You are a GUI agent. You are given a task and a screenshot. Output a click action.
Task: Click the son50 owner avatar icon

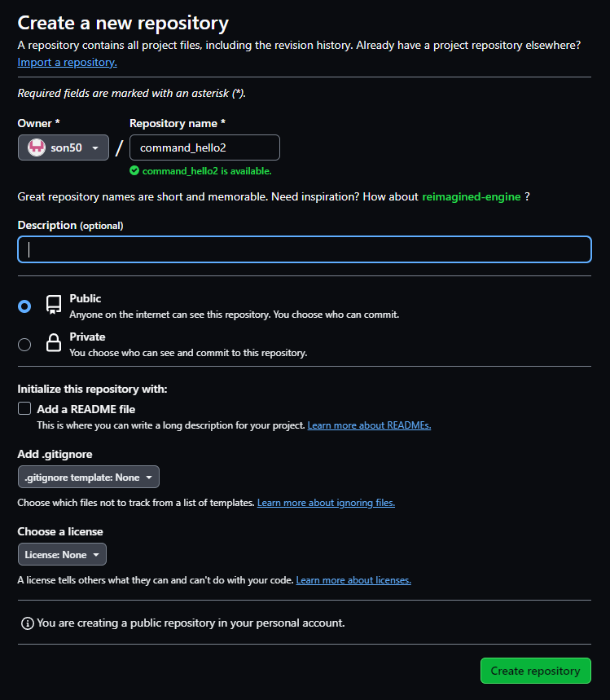click(37, 147)
